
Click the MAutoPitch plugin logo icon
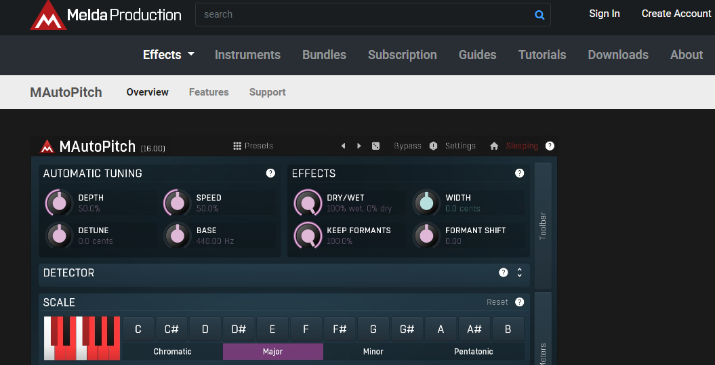[47, 146]
